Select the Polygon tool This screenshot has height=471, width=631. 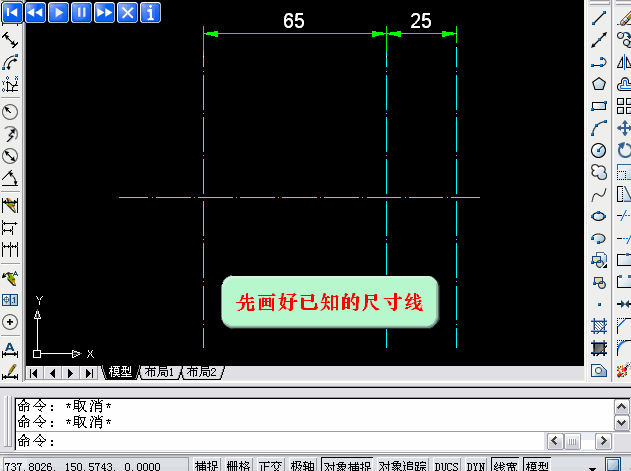(x=599, y=84)
